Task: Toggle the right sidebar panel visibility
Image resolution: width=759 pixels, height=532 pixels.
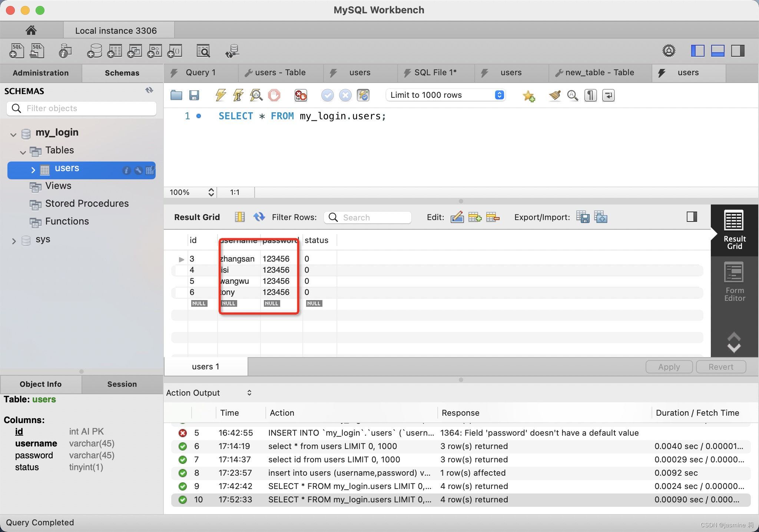Action: [x=738, y=51]
